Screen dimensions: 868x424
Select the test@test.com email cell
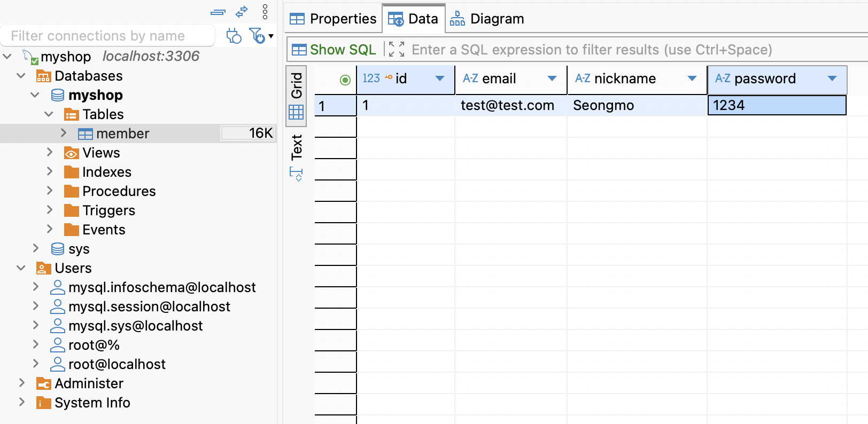(x=511, y=105)
